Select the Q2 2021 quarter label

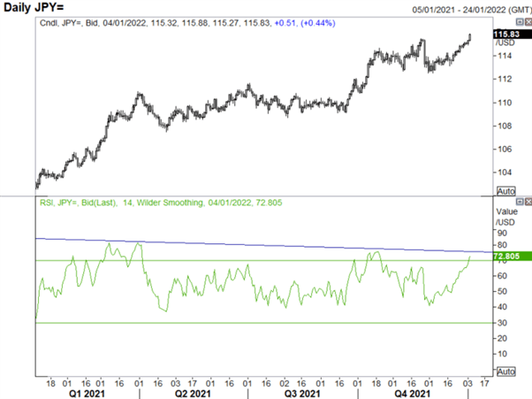pos(193,394)
